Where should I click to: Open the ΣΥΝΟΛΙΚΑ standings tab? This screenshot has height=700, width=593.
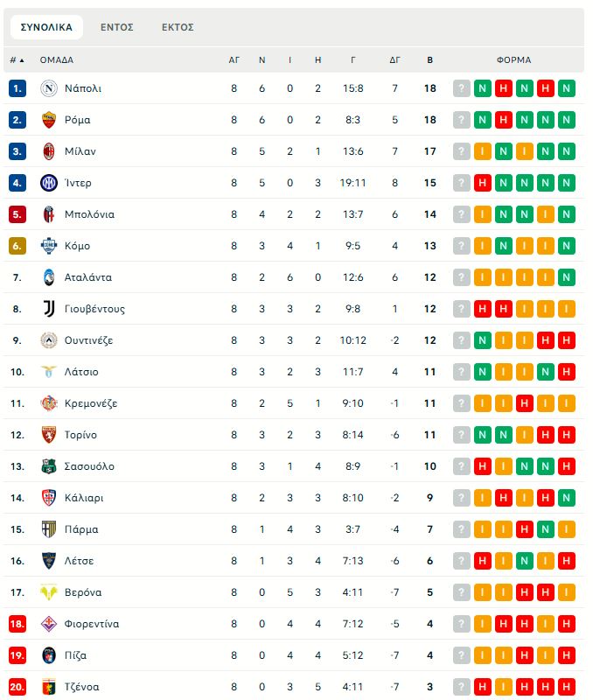point(46,27)
